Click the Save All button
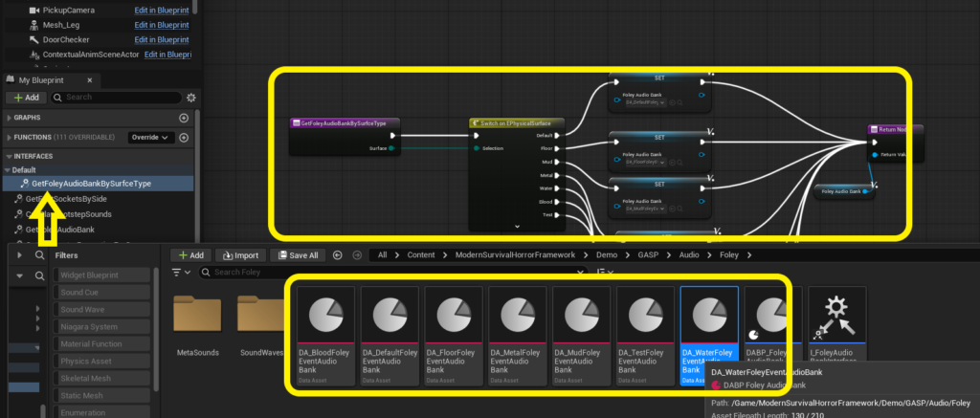This screenshot has width=980, height=418. click(x=299, y=255)
